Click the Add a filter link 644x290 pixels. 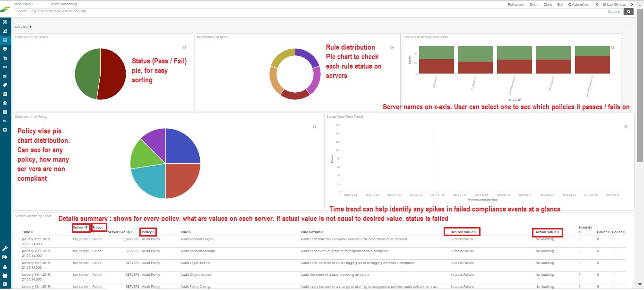tap(23, 27)
